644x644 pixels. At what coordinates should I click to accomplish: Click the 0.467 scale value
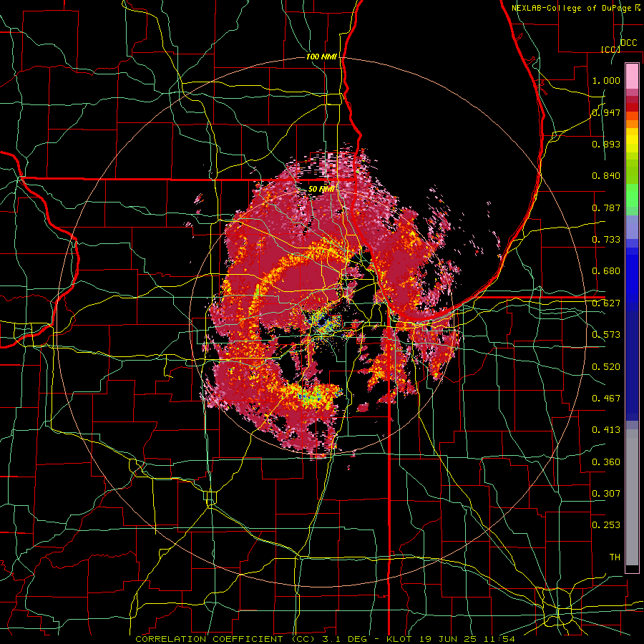(606, 399)
